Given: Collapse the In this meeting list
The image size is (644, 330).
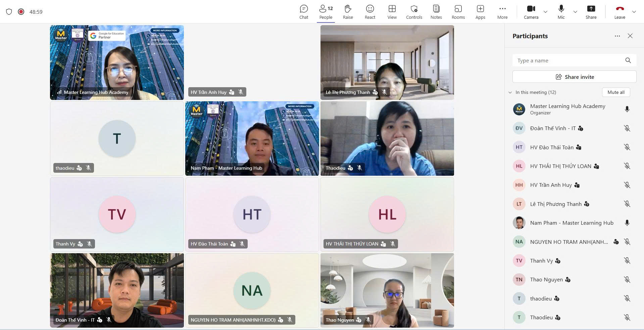Looking at the screenshot, I should 510,92.
